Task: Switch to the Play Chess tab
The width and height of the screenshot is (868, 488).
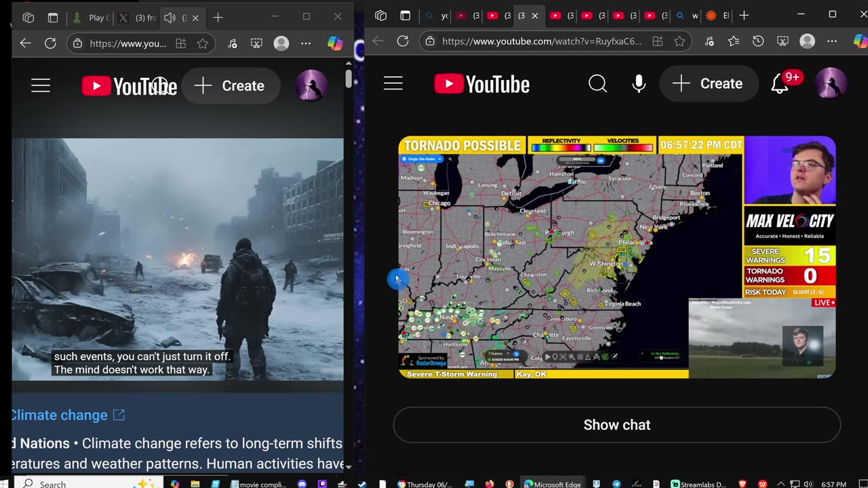Action: pos(90,18)
